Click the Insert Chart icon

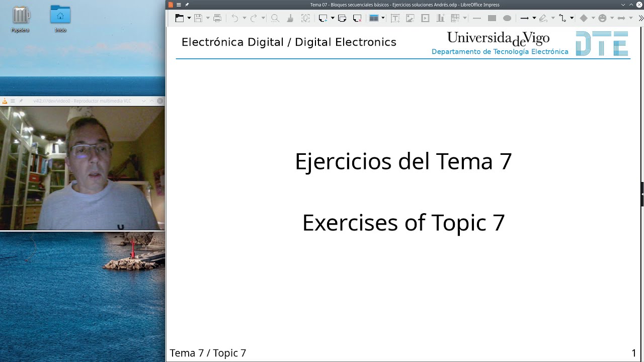441,18
